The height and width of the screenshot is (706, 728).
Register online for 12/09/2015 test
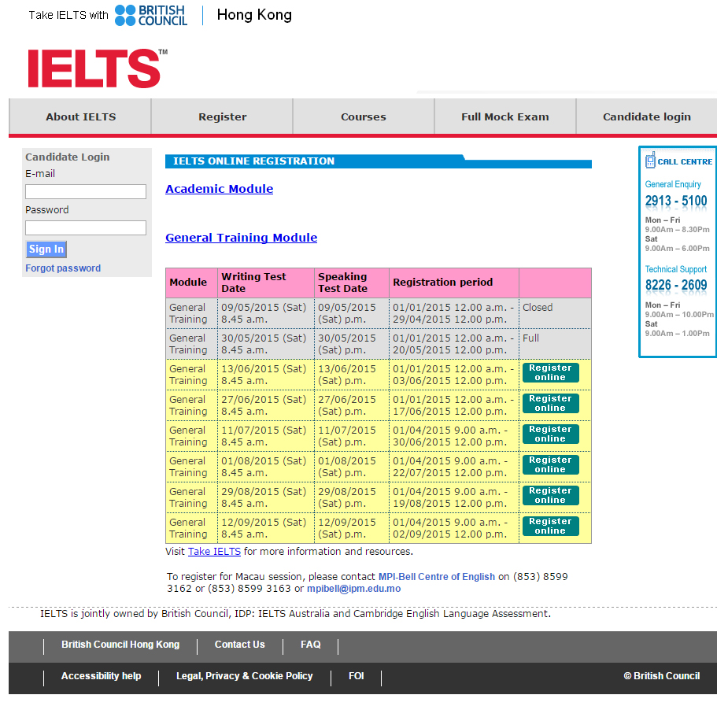tap(551, 526)
